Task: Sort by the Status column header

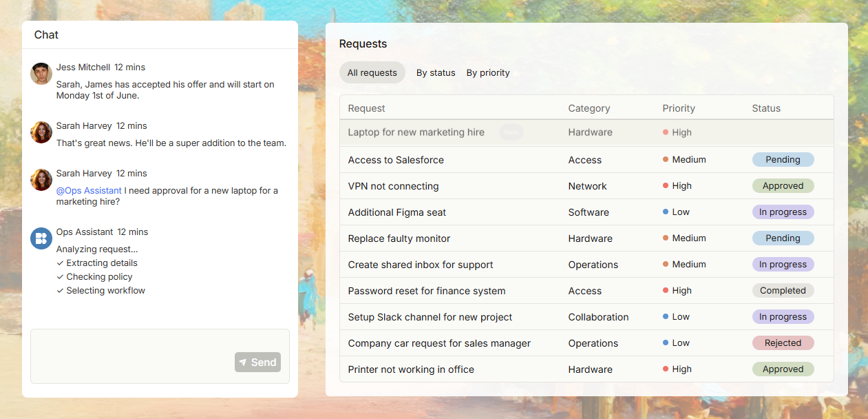Action: tap(766, 108)
